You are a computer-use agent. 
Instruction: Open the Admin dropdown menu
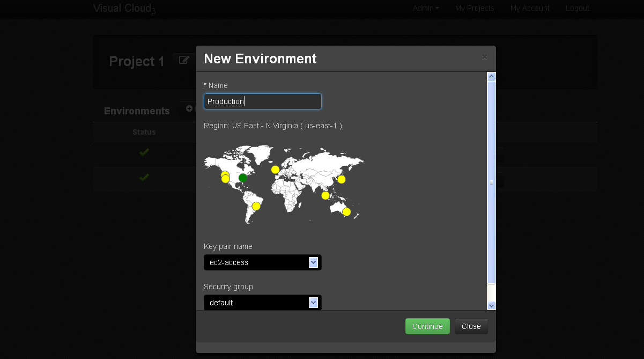pos(425,8)
